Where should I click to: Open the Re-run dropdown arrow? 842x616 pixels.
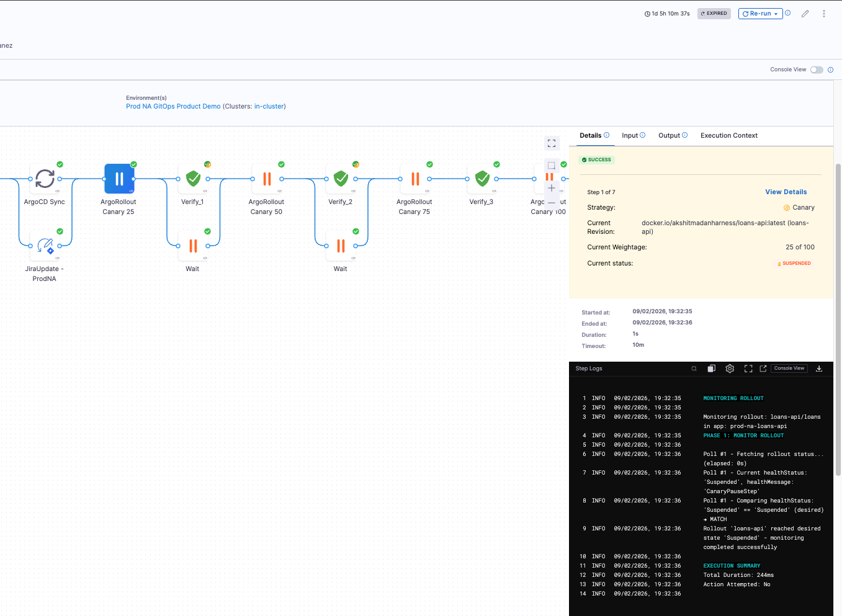coord(776,14)
